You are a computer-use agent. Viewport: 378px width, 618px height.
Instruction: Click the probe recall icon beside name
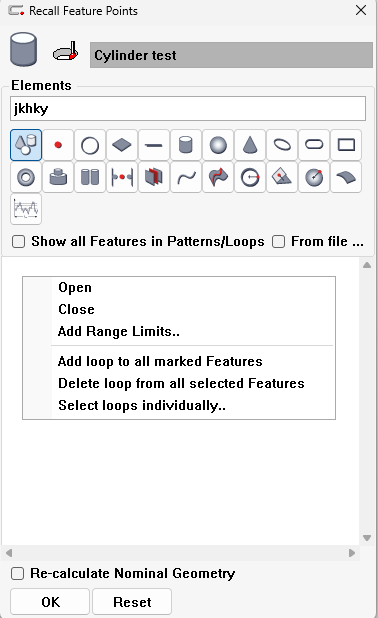point(65,52)
